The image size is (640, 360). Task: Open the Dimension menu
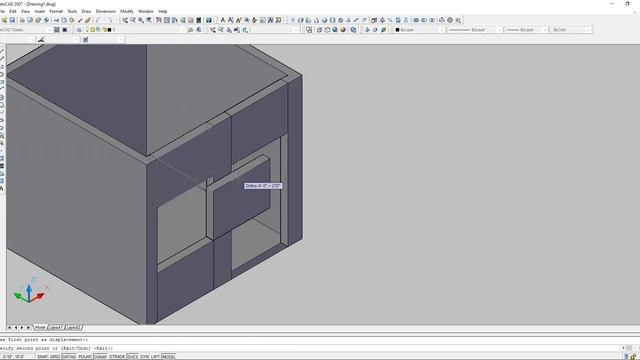click(x=106, y=11)
